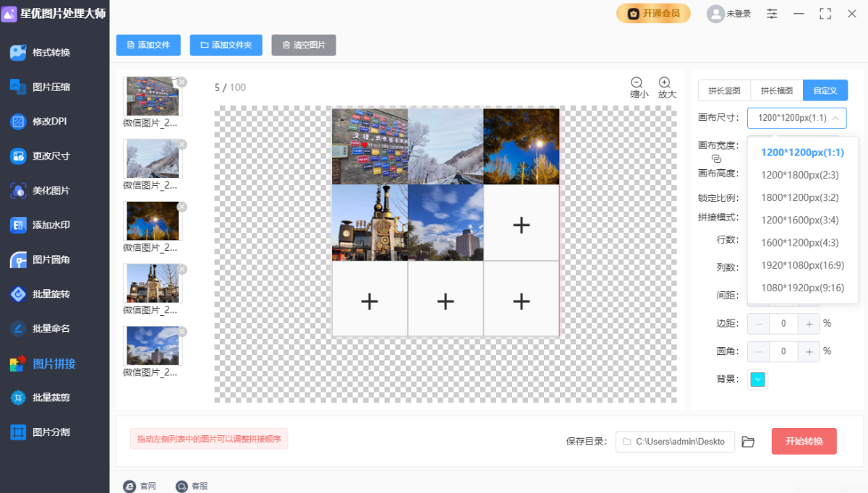Click the zoom out (缩小) magnifier icon

point(637,83)
